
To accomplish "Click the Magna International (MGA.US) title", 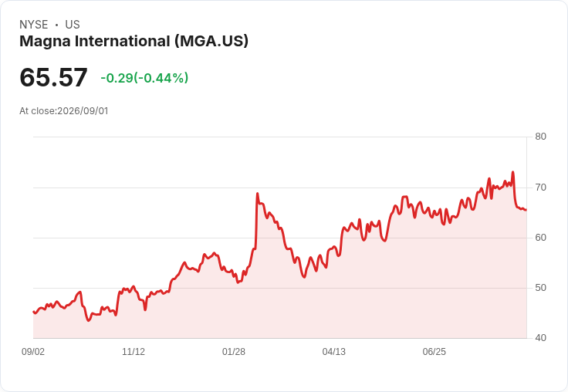I will coord(134,41).
